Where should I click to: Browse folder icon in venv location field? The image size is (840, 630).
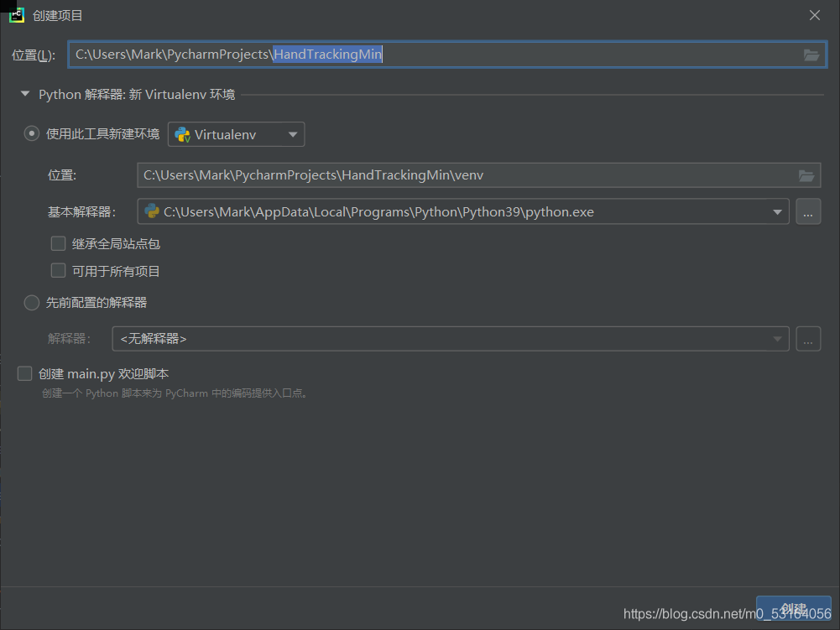coord(806,175)
